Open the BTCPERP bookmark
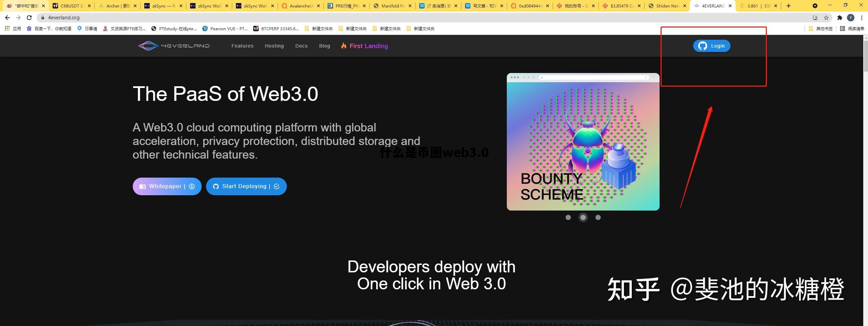868x326 pixels. click(276, 29)
